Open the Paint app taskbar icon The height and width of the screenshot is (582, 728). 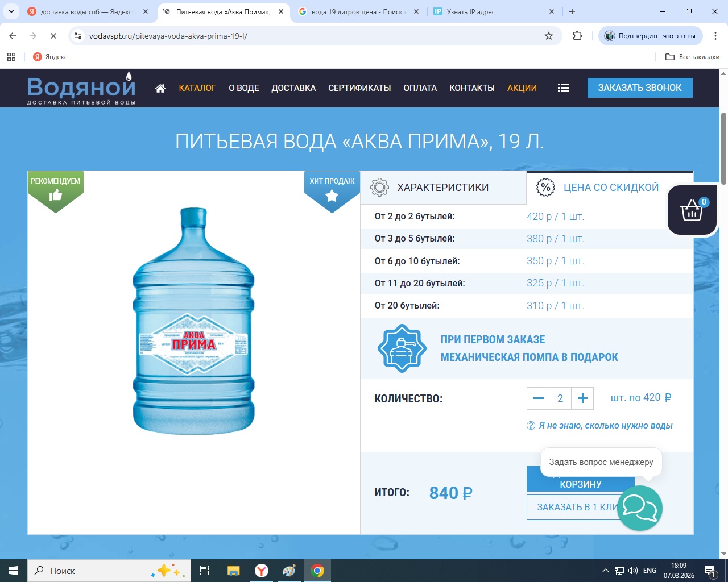tap(289, 571)
